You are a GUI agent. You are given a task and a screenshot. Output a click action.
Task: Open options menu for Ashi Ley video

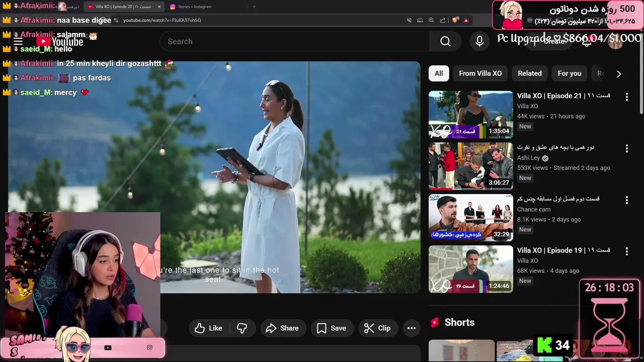point(627,148)
